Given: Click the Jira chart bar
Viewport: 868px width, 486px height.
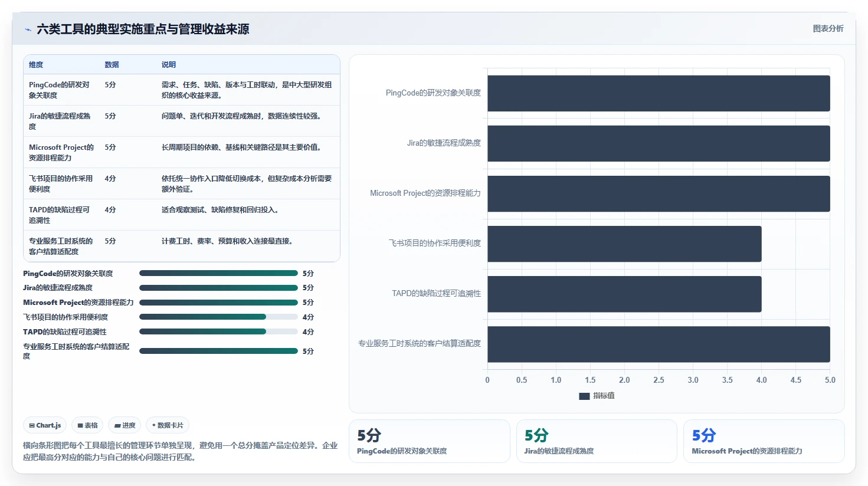Looking at the screenshot, I should (x=659, y=143).
